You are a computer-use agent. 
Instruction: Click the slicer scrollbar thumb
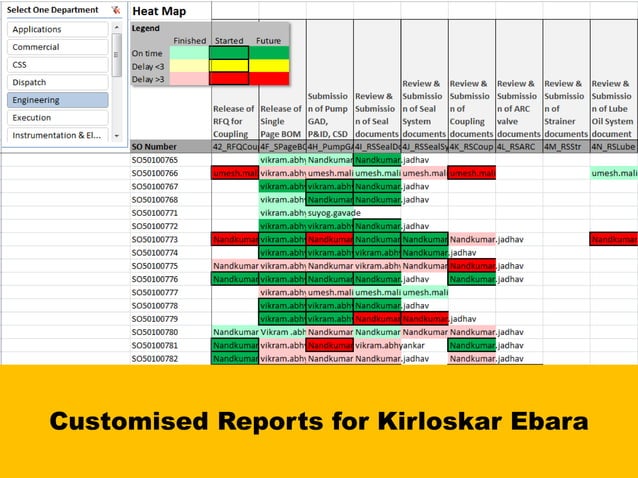[117, 55]
